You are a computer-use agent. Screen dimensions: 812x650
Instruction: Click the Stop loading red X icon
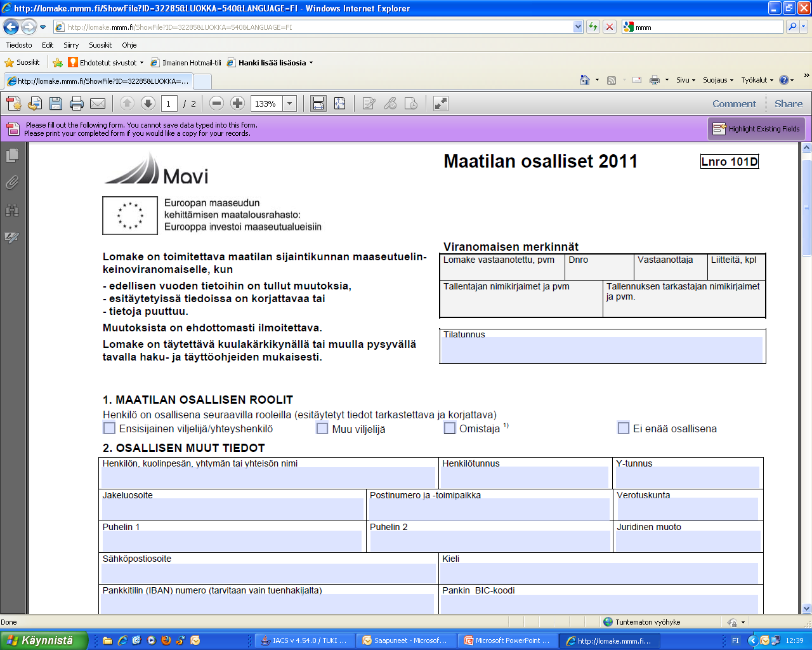609,27
